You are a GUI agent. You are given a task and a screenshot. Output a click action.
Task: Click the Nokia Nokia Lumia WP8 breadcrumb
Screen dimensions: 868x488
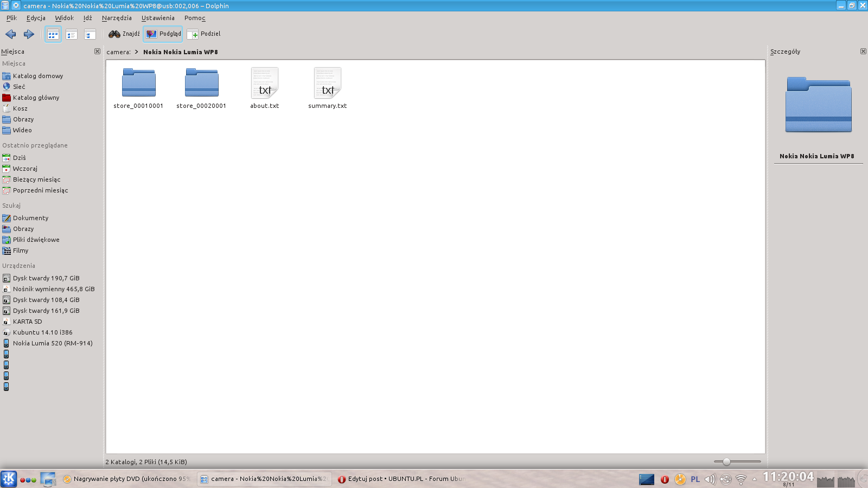tap(180, 52)
